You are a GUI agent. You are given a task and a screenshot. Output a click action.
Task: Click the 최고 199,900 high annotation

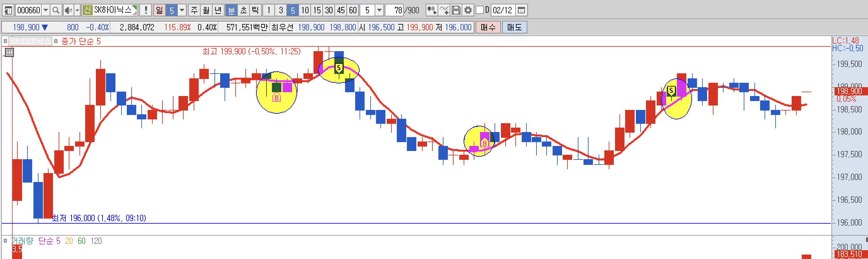(251, 51)
